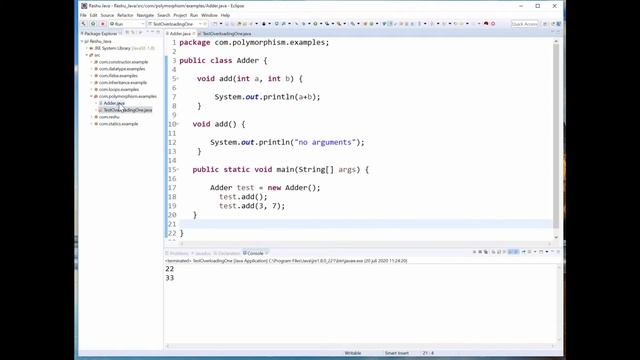The image size is (640, 360).
Task: Click the console output line 33
Action: tap(170, 278)
